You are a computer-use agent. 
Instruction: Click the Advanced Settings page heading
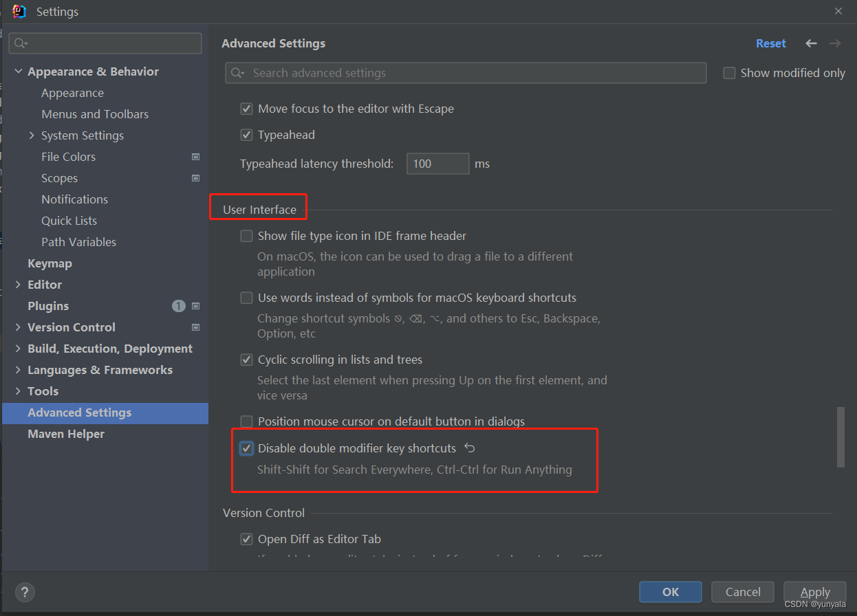coord(273,43)
